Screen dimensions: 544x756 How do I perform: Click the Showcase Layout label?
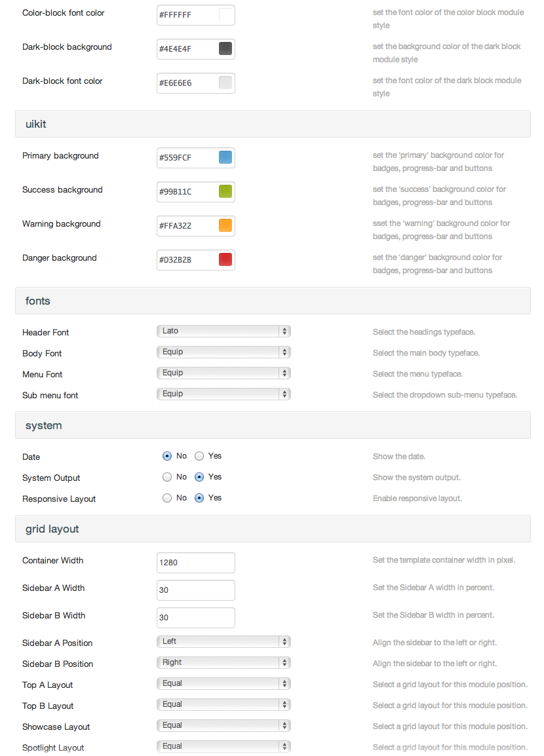click(56, 727)
